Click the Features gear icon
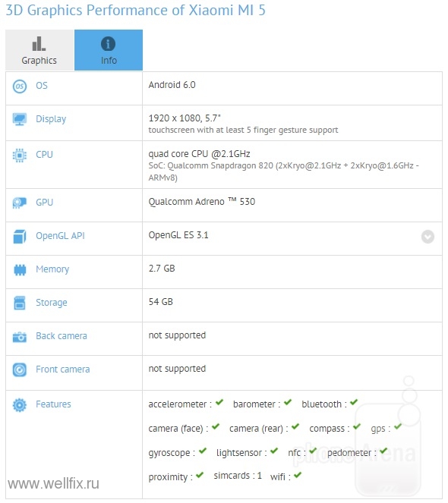Image resolution: width=448 pixels, height=503 pixels. tap(20, 405)
